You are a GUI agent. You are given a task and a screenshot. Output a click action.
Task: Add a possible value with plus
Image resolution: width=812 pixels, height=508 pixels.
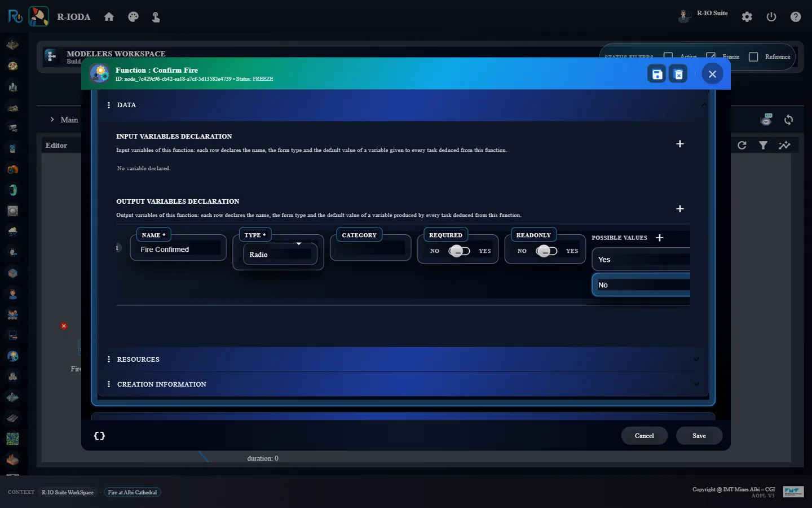[660, 238]
